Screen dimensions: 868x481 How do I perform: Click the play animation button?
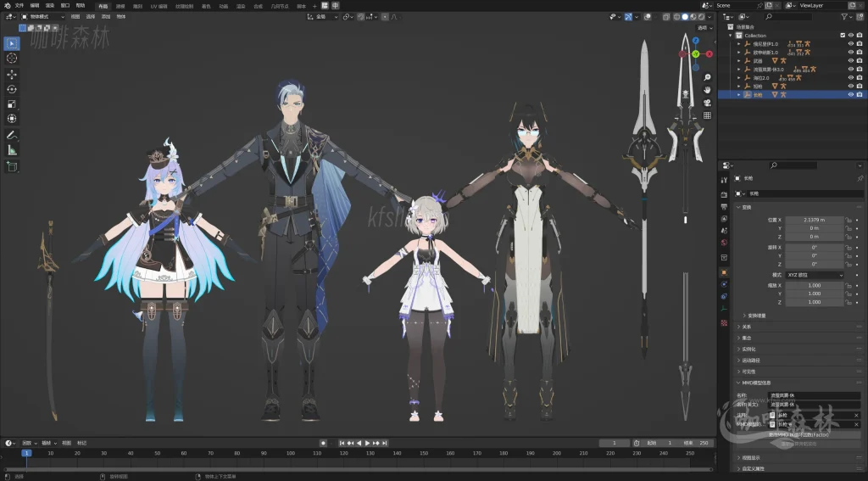click(367, 443)
